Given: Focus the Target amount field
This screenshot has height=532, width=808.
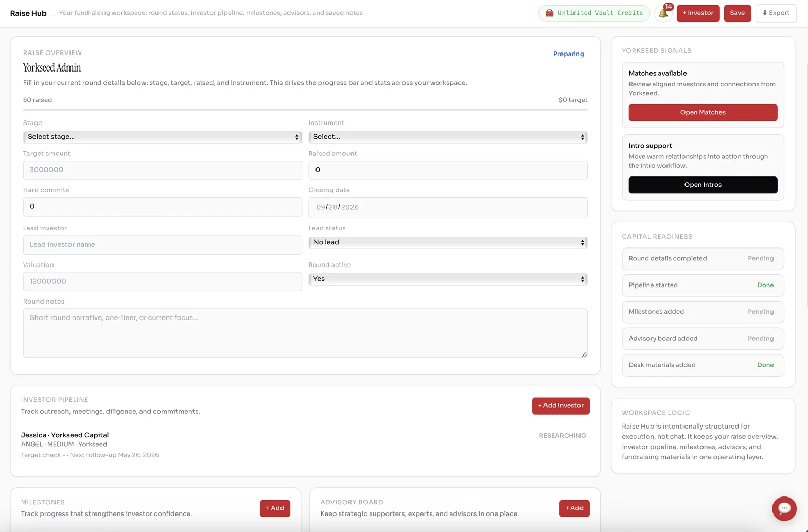Looking at the screenshot, I should pos(162,170).
